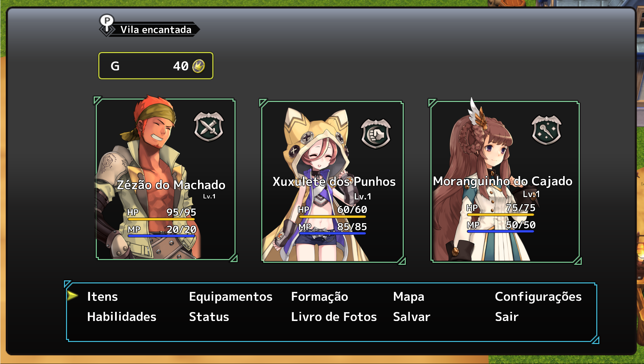Click the yellow menu cursor arrow

(x=72, y=296)
